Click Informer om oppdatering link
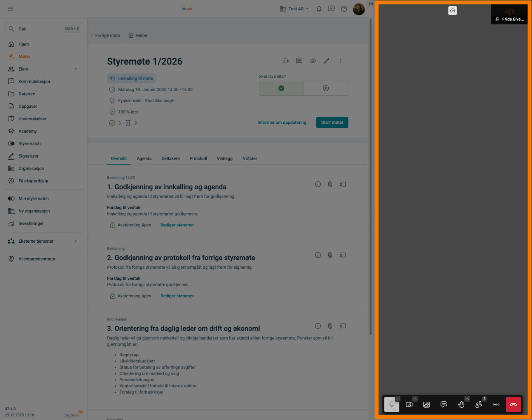Viewport: 532px width, 420px height. tap(282, 122)
